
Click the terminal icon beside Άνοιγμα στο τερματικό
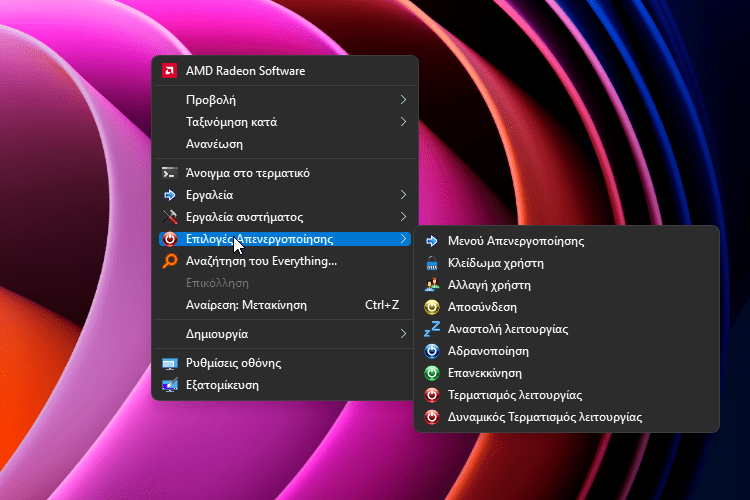click(x=169, y=173)
